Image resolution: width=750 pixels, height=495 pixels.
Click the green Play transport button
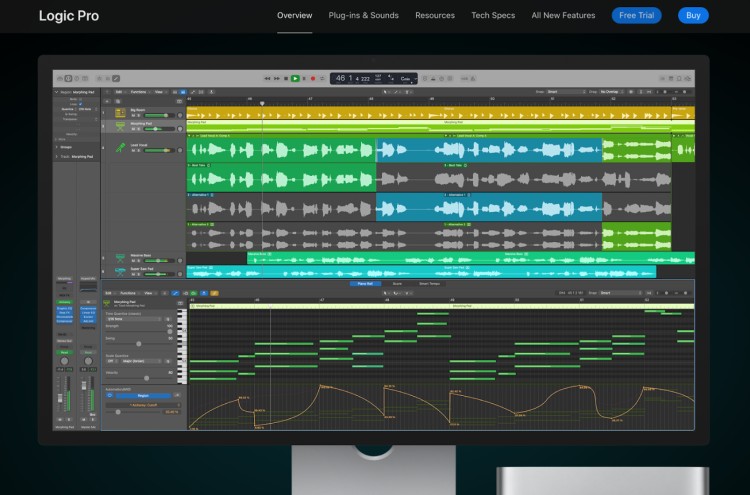click(x=295, y=78)
